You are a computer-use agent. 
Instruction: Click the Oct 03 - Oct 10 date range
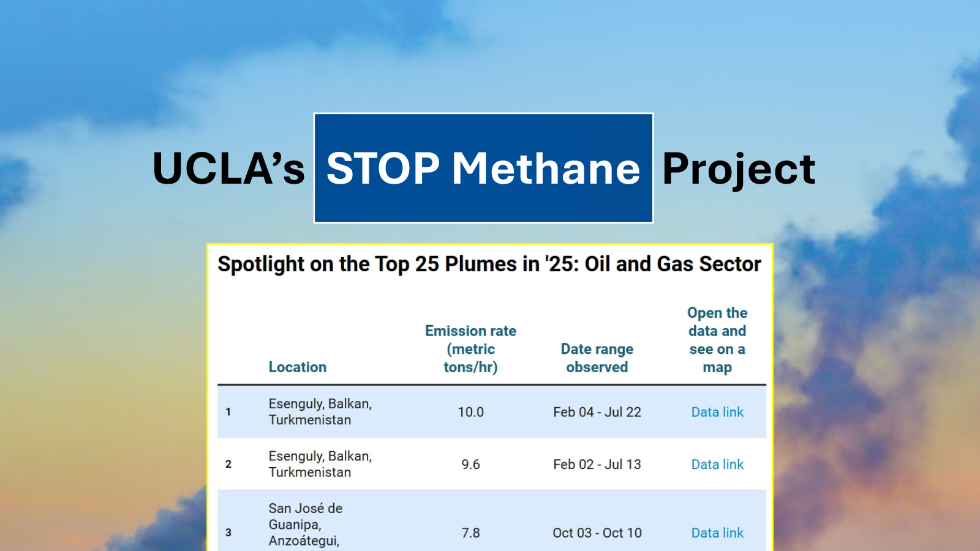click(x=597, y=533)
